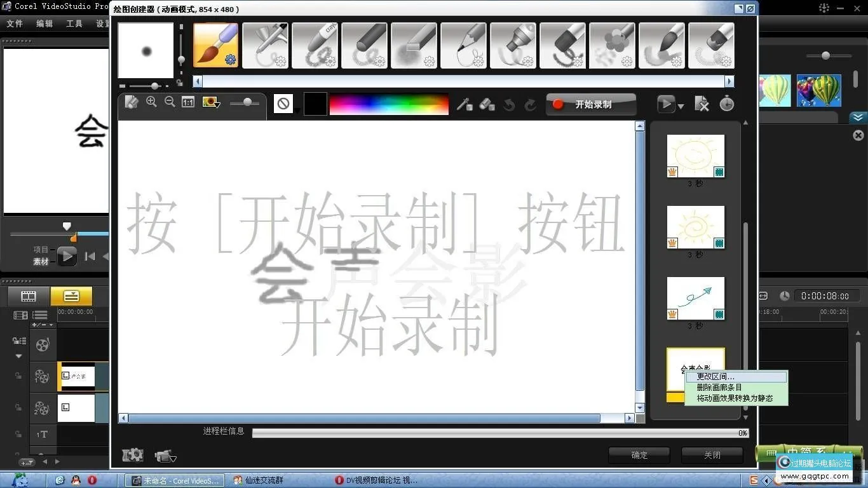This screenshot has height=488, width=868.
Task: Open the recording mode dropdown at bottom left
Action: pyautogui.click(x=165, y=455)
